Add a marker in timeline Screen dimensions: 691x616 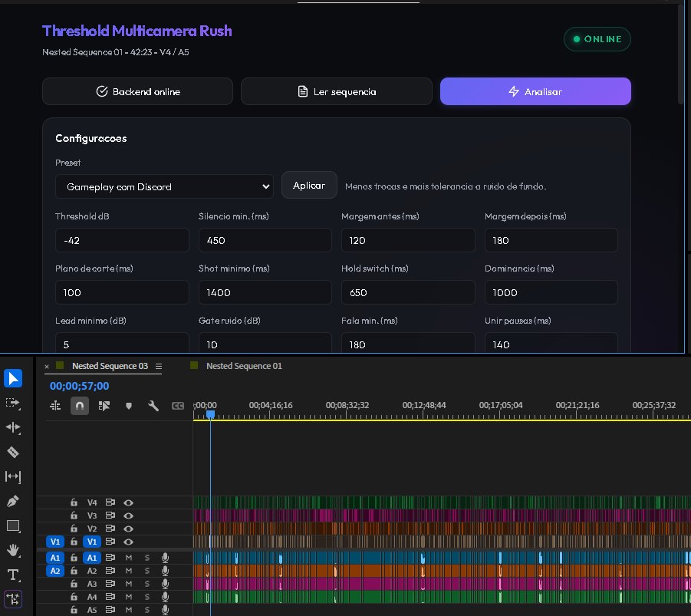(129, 406)
